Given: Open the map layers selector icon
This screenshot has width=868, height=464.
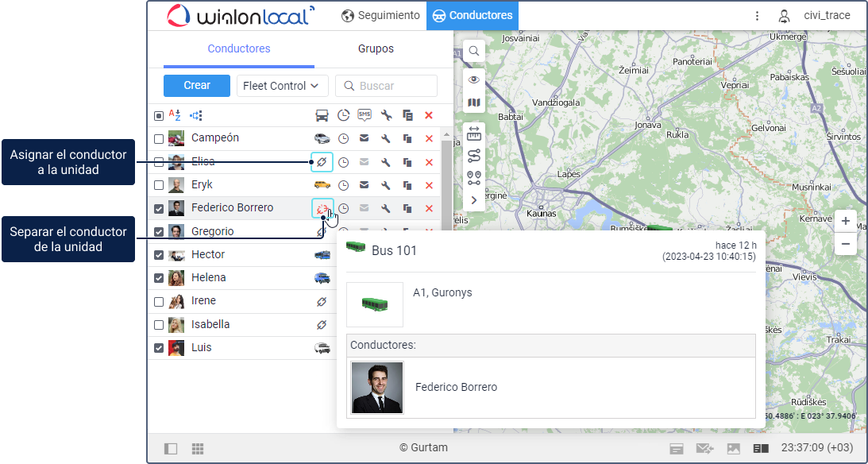Looking at the screenshot, I should [x=474, y=102].
